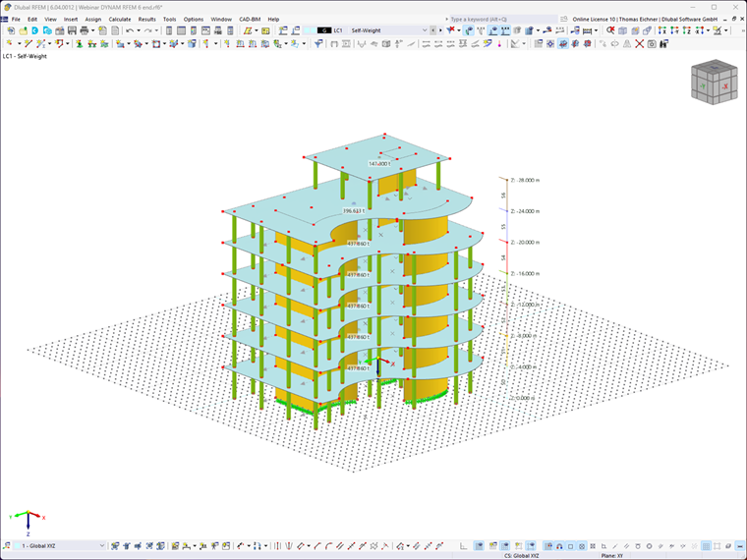Click the red X delete icon

pos(639,44)
